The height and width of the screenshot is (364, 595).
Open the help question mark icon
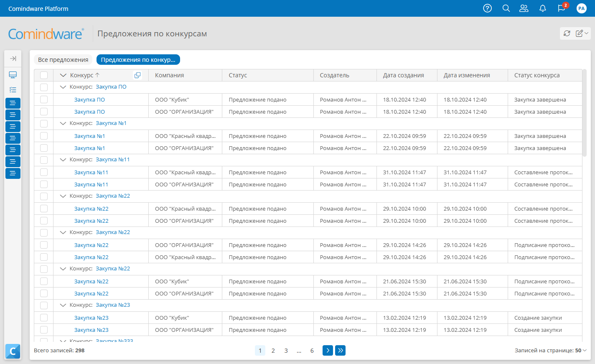click(x=487, y=8)
